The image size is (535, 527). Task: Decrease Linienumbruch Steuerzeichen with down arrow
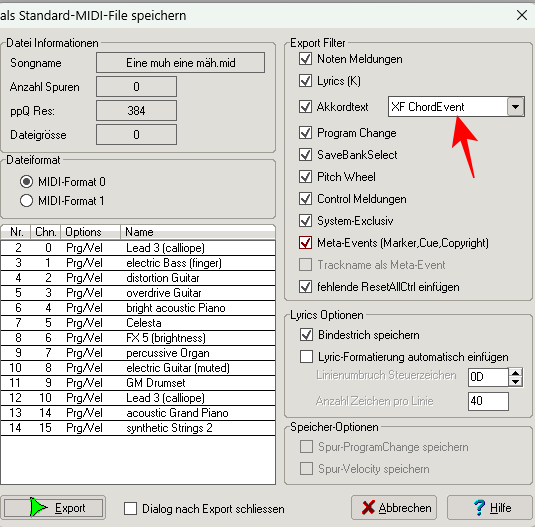tap(516, 381)
